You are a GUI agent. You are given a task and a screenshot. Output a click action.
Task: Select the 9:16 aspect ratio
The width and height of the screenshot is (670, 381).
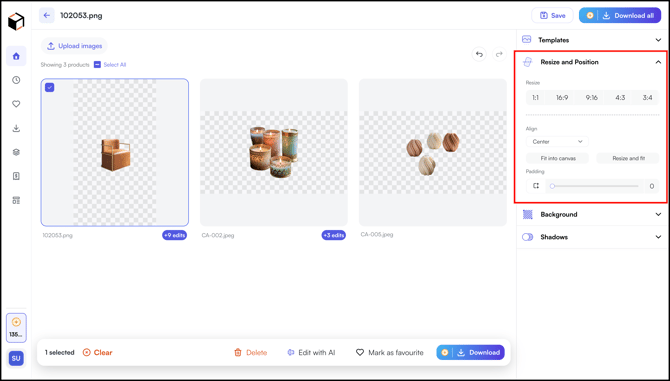tap(591, 98)
